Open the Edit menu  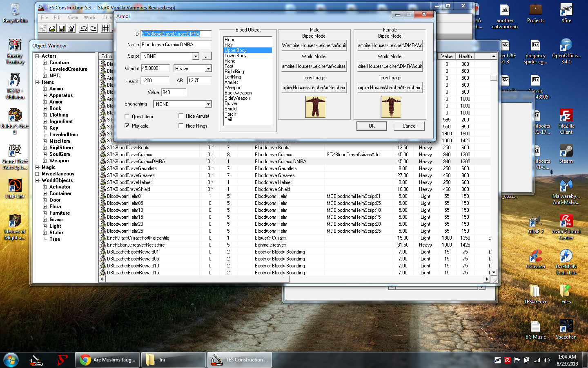[x=58, y=18]
